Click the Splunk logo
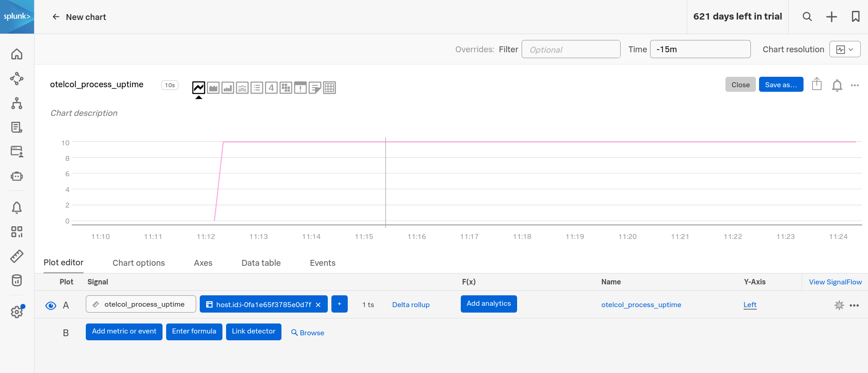Image resolution: width=868 pixels, height=373 pixels. [17, 17]
